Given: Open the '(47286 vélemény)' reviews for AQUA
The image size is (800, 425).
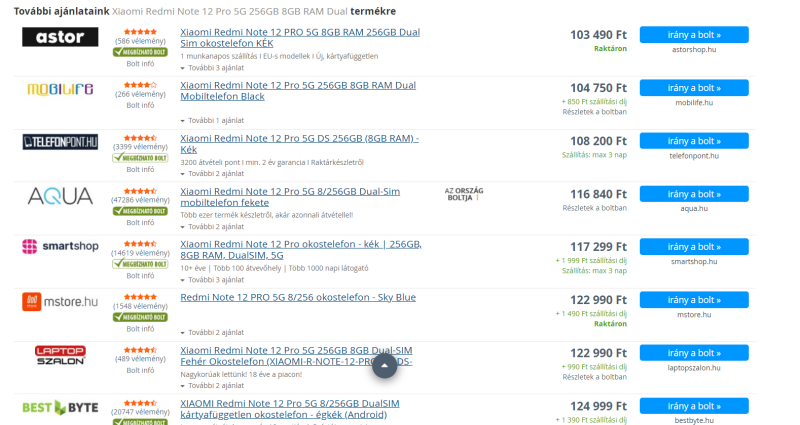Looking at the screenshot, I should click(x=140, y=200).
